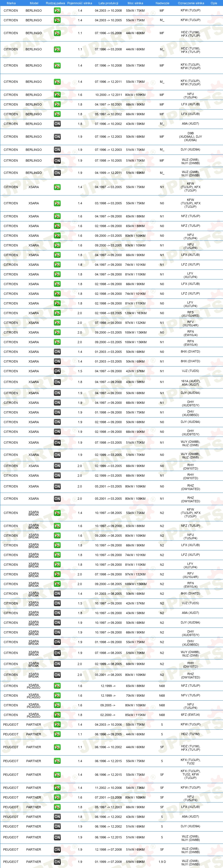The width and height of the screenshot is (223, 868).
Task: Click the Oznaczenie silnika column header
Action: click(191, 3)
